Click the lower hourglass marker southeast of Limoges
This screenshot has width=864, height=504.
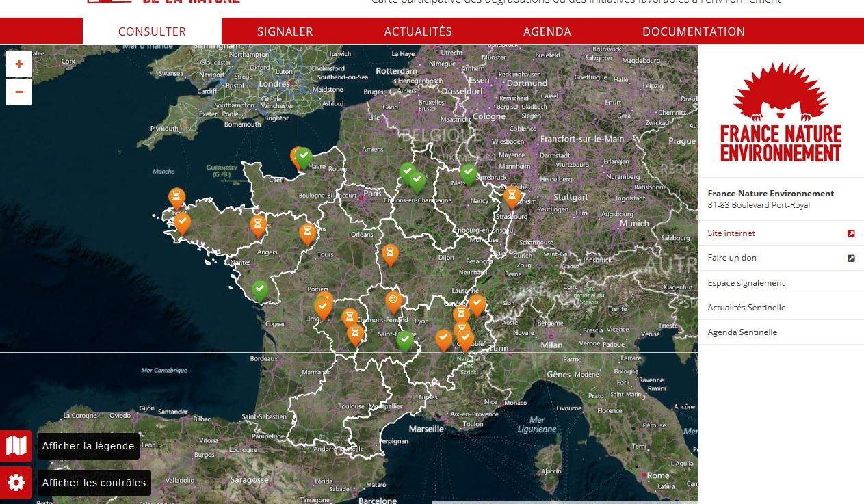click(x=355, y=334)
